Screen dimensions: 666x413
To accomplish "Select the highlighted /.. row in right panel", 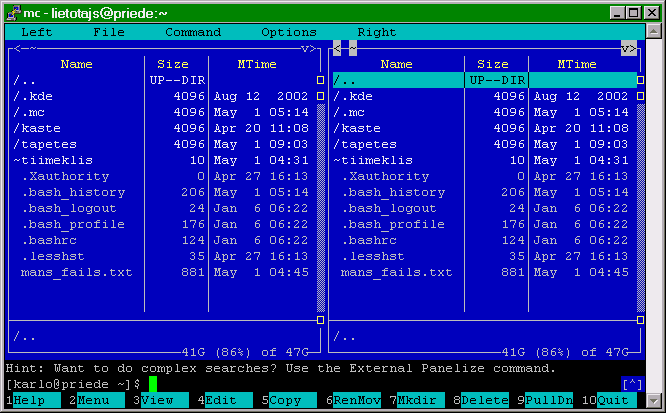I will pos(485,80).
